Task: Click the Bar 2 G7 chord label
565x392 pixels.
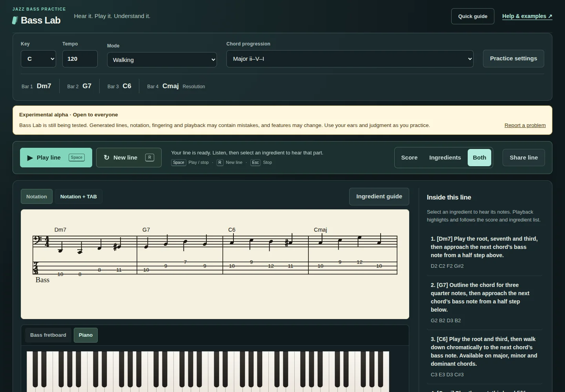Action: click(79, 86)
